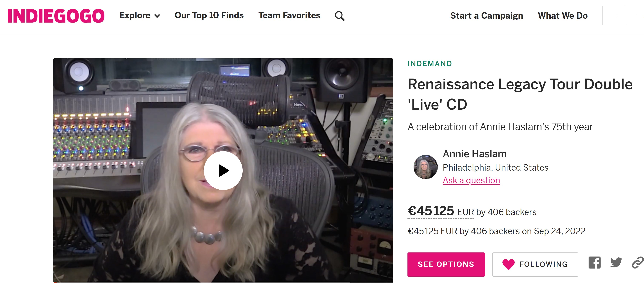The width and height of the screenshot is (644, 292).
Task: Open Our Top 10 Finds
Action: [209, 16]
